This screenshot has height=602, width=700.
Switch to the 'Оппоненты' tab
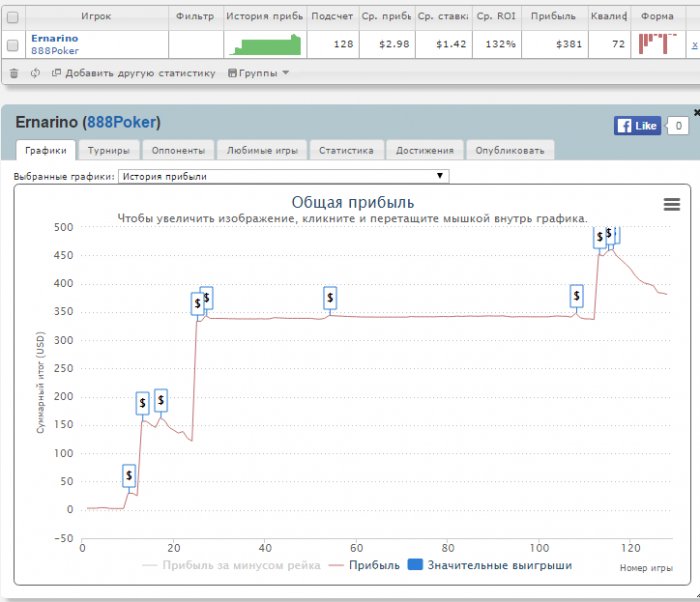point(178,150)
